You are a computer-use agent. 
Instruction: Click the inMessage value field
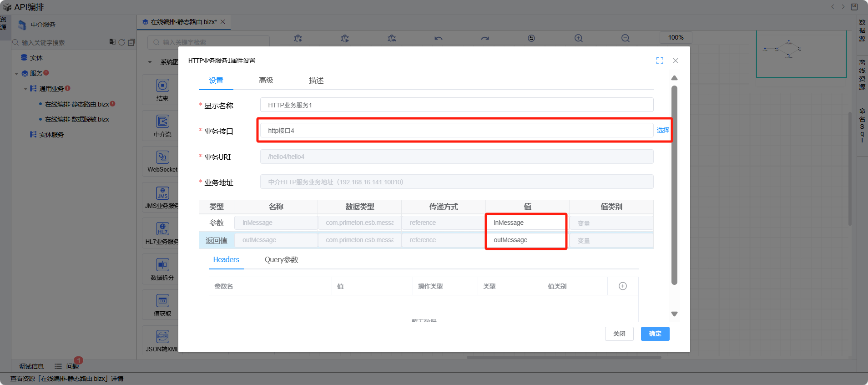click(x=526, y=223)
